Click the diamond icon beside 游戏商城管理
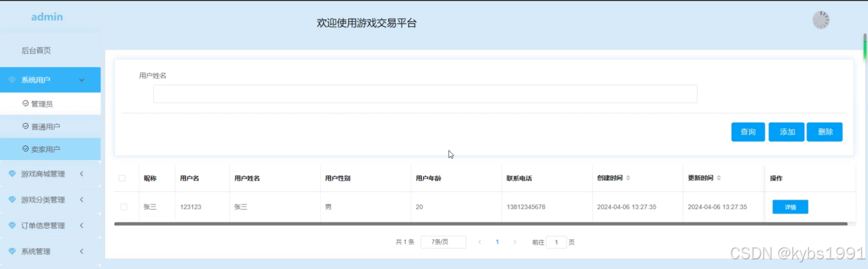The image size is (868, 269). click(x=12, y=174)
